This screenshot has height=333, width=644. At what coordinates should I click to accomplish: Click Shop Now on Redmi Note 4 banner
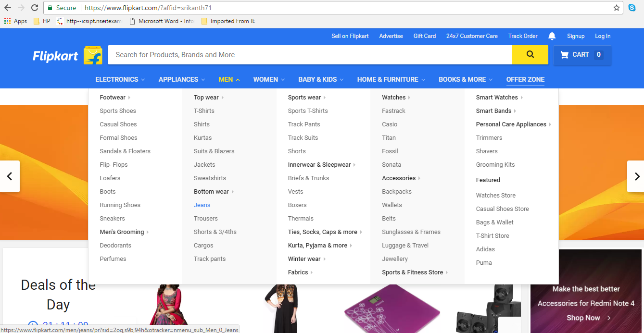[588, 318]
